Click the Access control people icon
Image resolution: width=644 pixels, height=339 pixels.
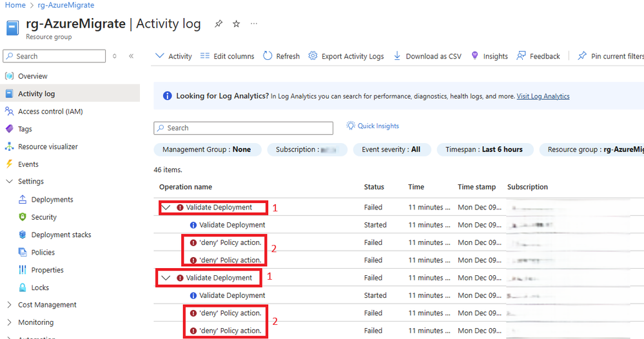point(9,111)
